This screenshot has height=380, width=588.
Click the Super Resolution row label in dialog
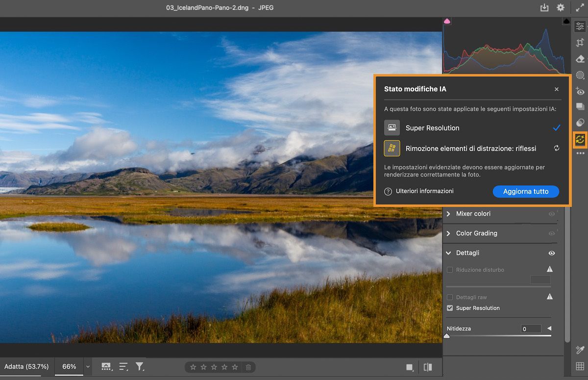[x=433, y=128]
